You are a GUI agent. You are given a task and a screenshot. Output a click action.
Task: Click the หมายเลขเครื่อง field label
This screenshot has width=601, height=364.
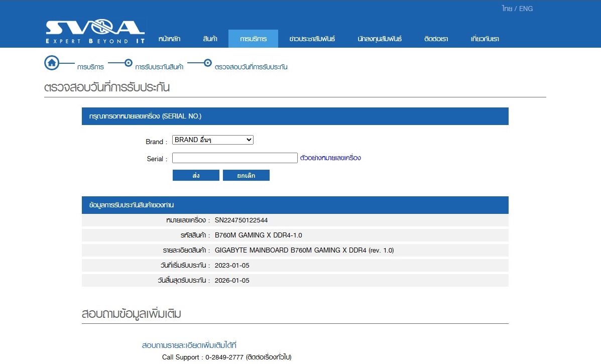188,220
